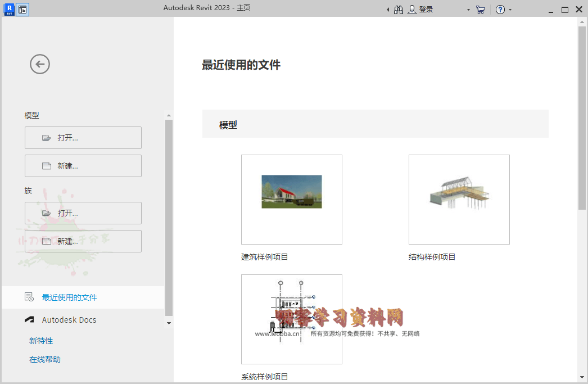The image size is (588, 384).
Task: Click the help question mark icon
Action: (500, 10)
